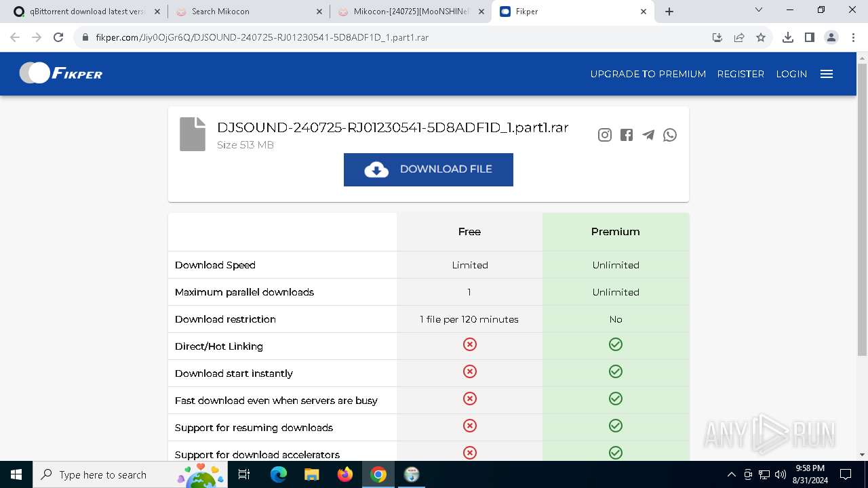The width and height of the screenshot is (868, 488).
Task: Click the Download Speed row label
Action: tap(215, 265)
